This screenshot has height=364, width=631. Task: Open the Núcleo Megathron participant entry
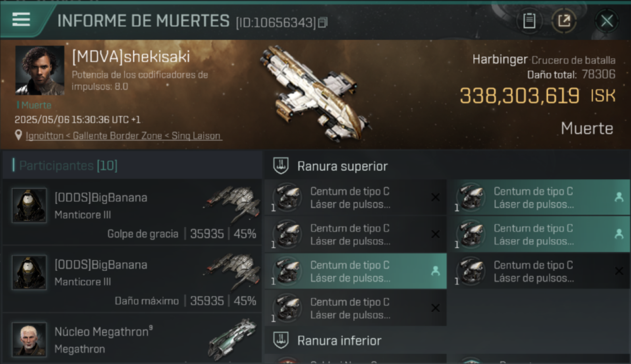(132, 339)
